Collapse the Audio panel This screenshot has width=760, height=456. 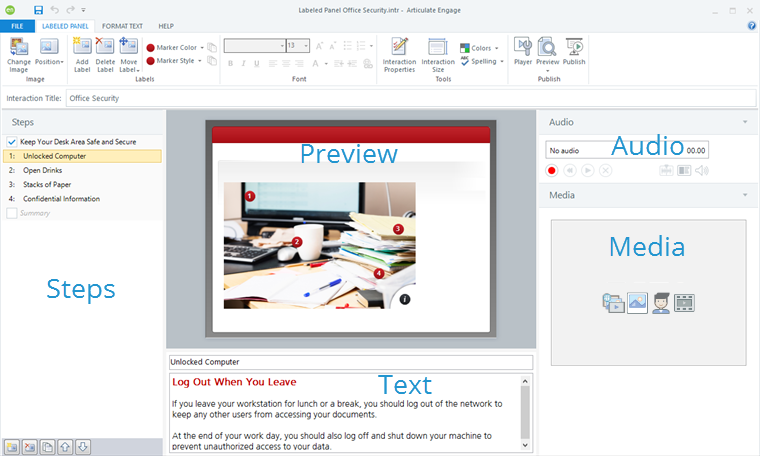click(744, 122)
